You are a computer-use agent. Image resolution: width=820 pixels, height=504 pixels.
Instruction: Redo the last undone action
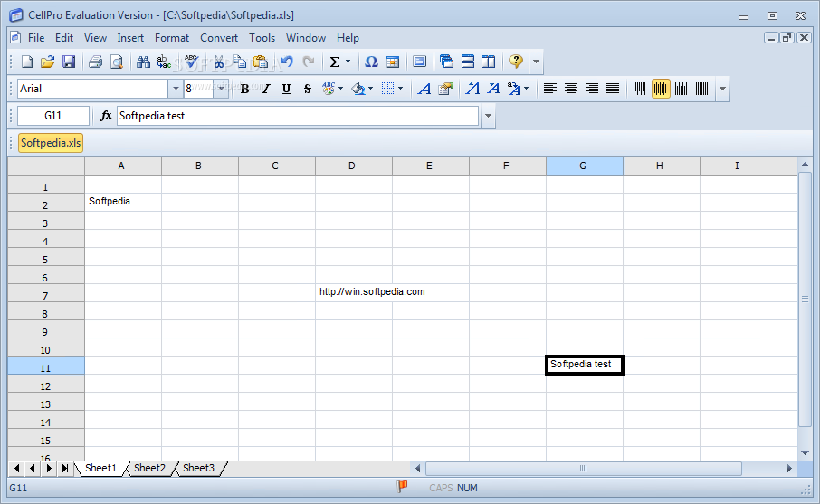pyautogui.click(x=309, y=62)
